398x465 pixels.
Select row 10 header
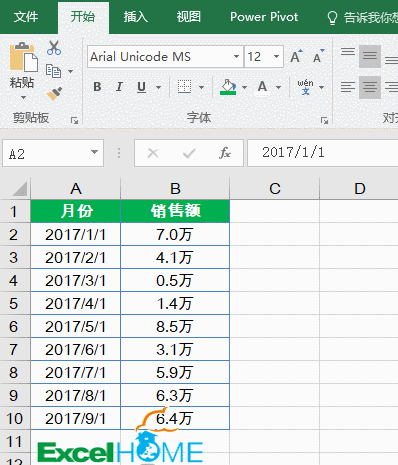click(14, 418)
